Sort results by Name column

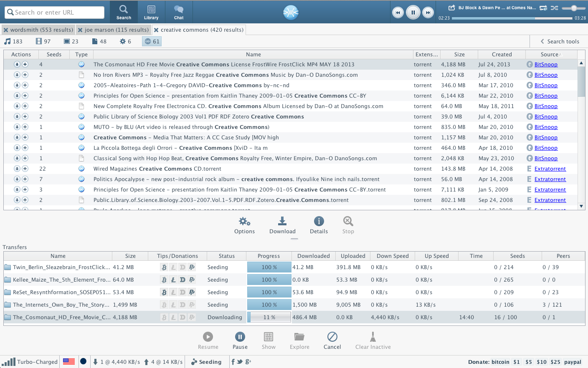(253, 54)
